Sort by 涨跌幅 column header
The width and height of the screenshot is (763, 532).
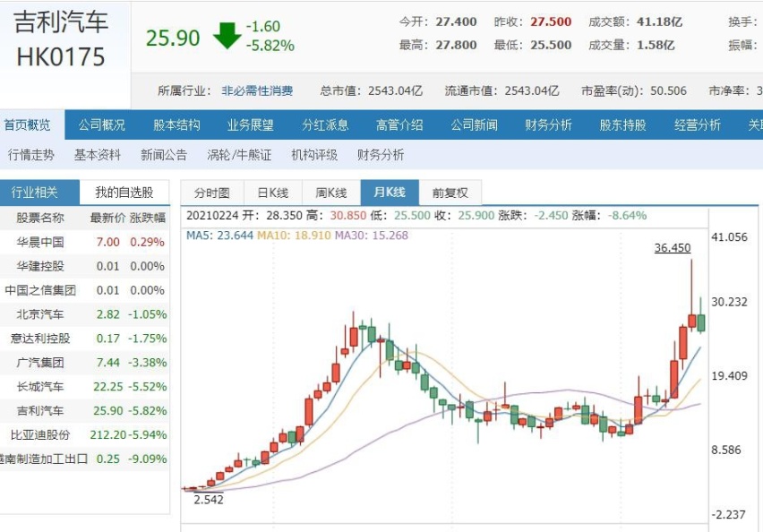148,218
